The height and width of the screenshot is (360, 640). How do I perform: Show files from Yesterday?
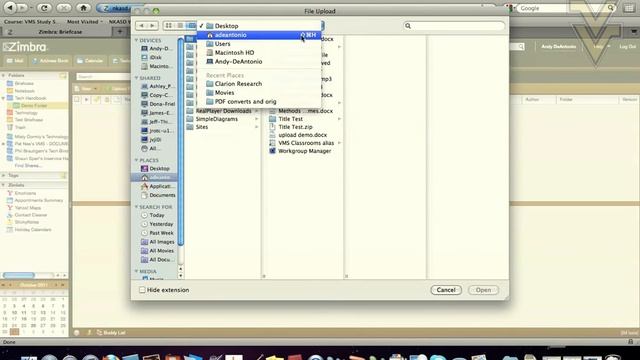[156, 224]
